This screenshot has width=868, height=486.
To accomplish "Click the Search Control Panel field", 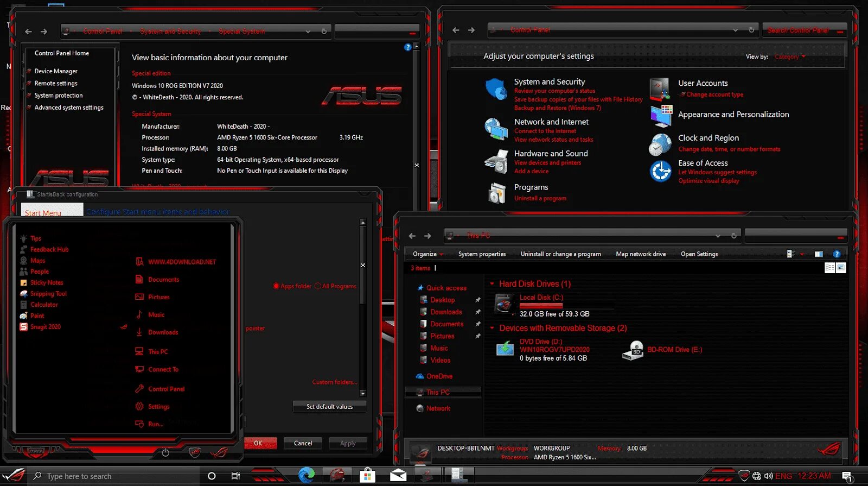I will tap(805, 30).
